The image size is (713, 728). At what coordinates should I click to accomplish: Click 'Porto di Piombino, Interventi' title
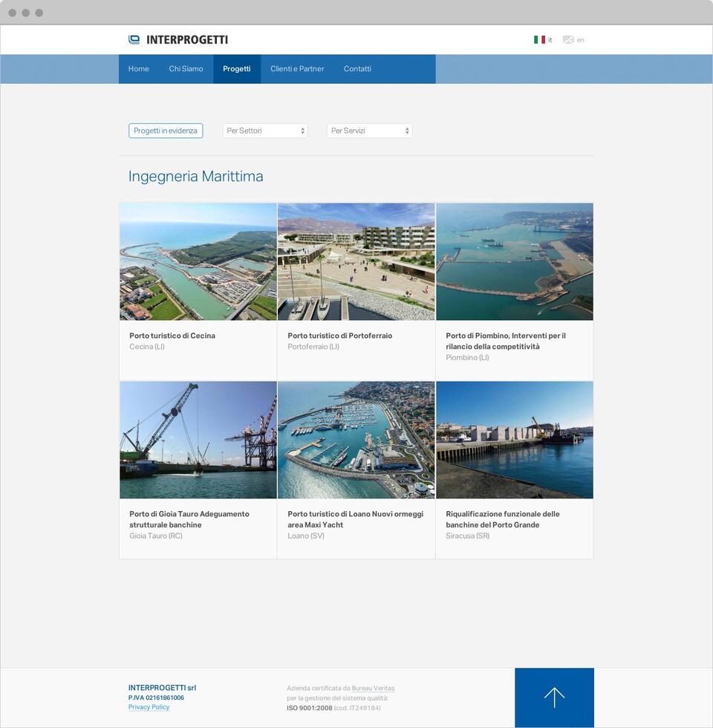coord(506,341)
